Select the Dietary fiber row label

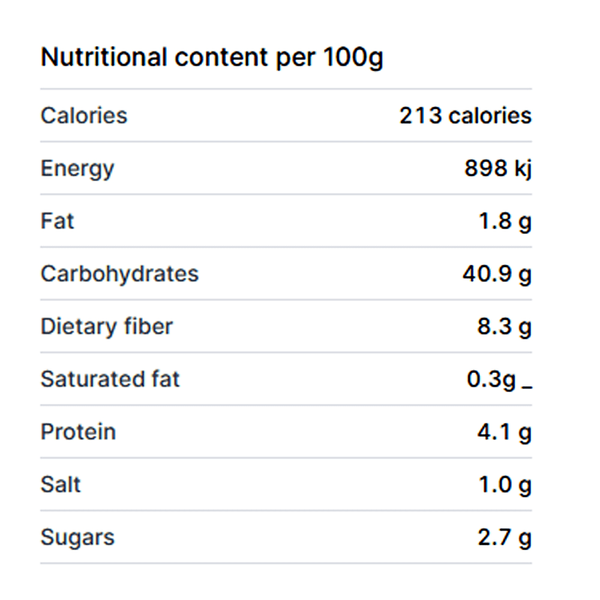pyautogui.click(x=106, y=327)
